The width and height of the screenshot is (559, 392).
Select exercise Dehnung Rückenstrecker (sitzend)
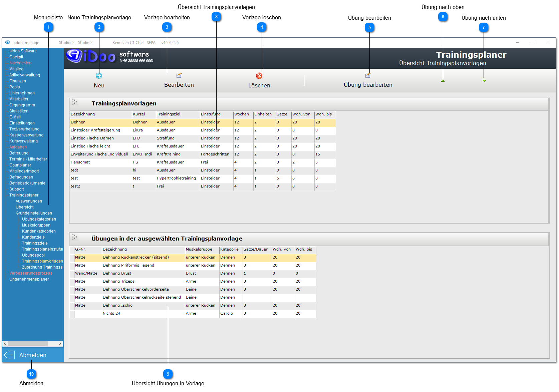coord(193,258)
